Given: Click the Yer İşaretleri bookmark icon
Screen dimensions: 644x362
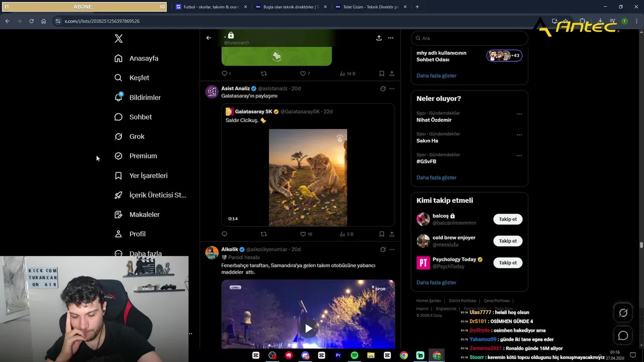Looking at the screenshot, I should tap(118, 175).
